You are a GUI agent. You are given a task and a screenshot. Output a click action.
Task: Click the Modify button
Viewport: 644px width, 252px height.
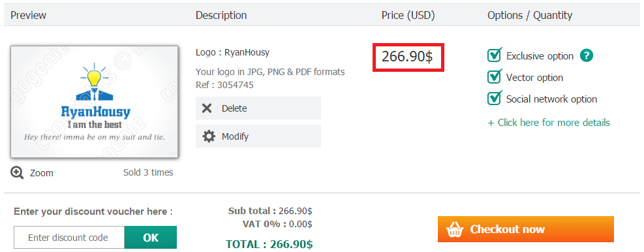pyautogui.click(x=258, y=136)
